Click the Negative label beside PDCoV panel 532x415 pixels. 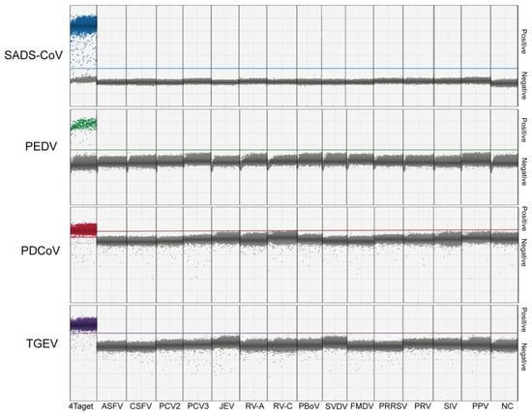[x=524, y=252]
